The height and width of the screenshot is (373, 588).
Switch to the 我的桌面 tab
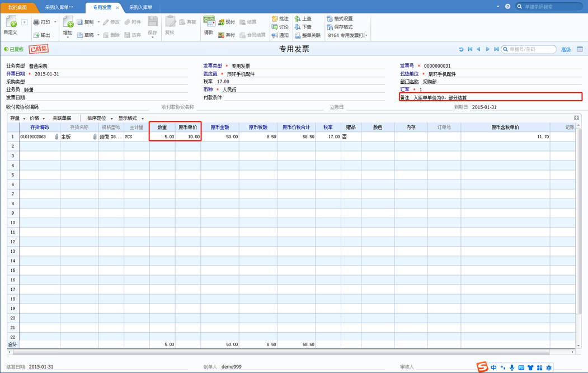pos(18,7)
